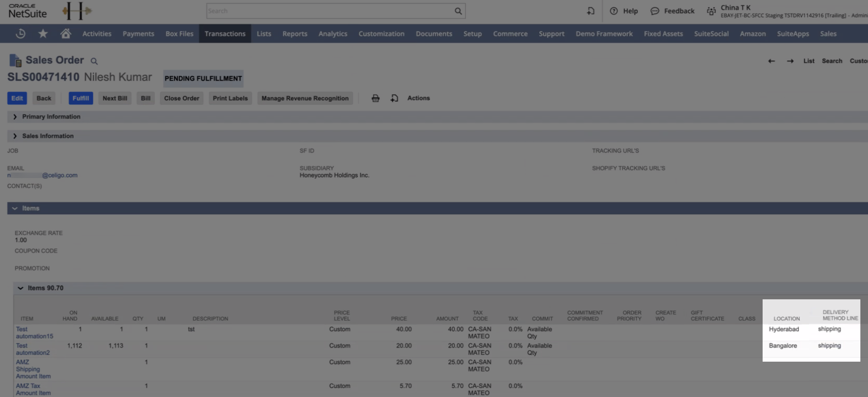Click the Close Order button
The width and height of the screenshot is (868, 397).
pyautogui.click(x=182, y=98)
